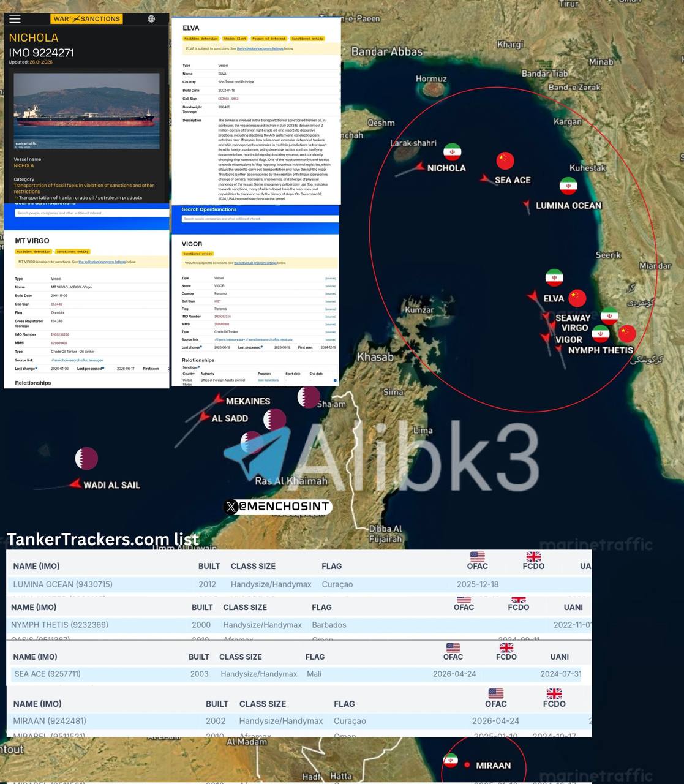This screenshot has width=684, height=784.
Task: Click the X logo beside @MENCHOSINT
Action: point(231,507)
